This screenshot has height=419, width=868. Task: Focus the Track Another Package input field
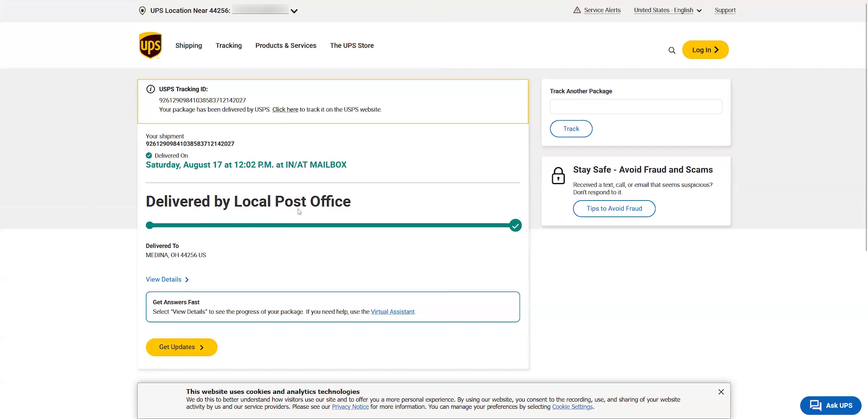[x=636, y=107]
